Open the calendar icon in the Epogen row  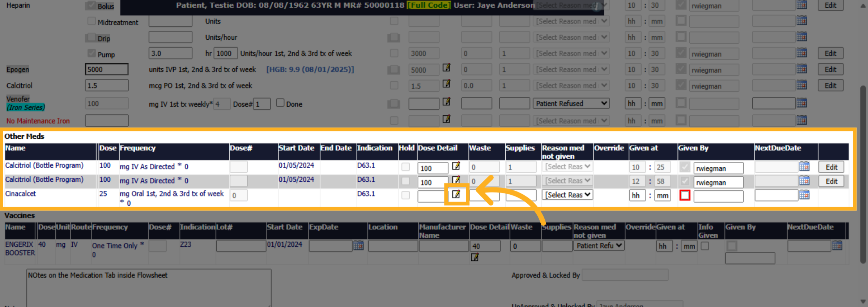(x=802, y=69)
